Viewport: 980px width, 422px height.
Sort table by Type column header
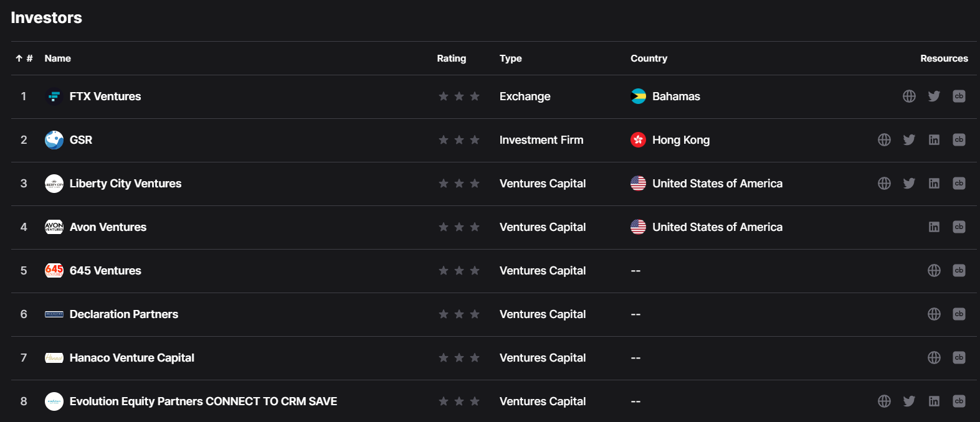pyautogui.click(x=510, y=59)
